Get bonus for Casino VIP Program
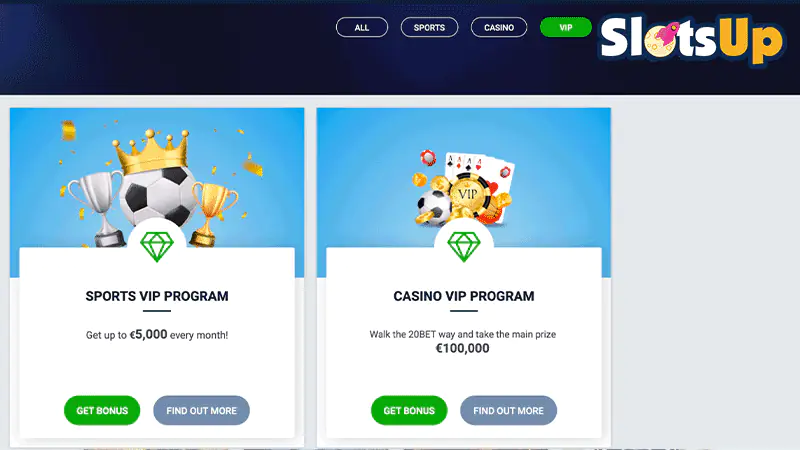Viewport: 800px width, 450px height. (x=409, y=410)
